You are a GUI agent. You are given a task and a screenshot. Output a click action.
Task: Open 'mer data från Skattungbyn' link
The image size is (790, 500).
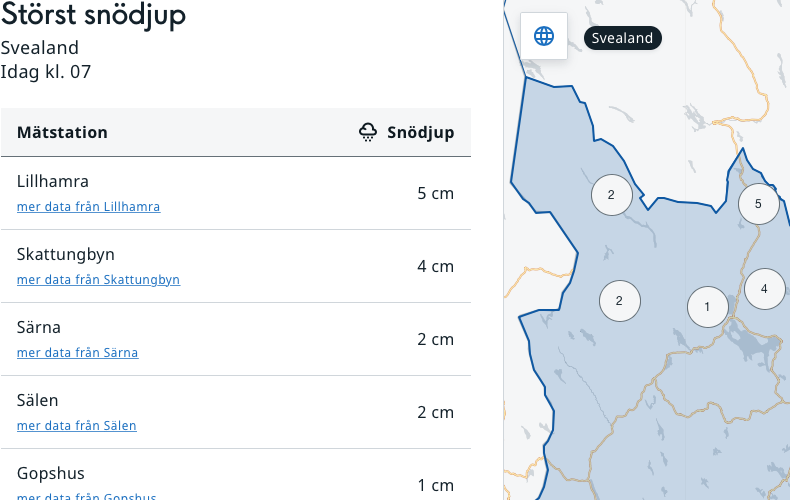[98, 280]
